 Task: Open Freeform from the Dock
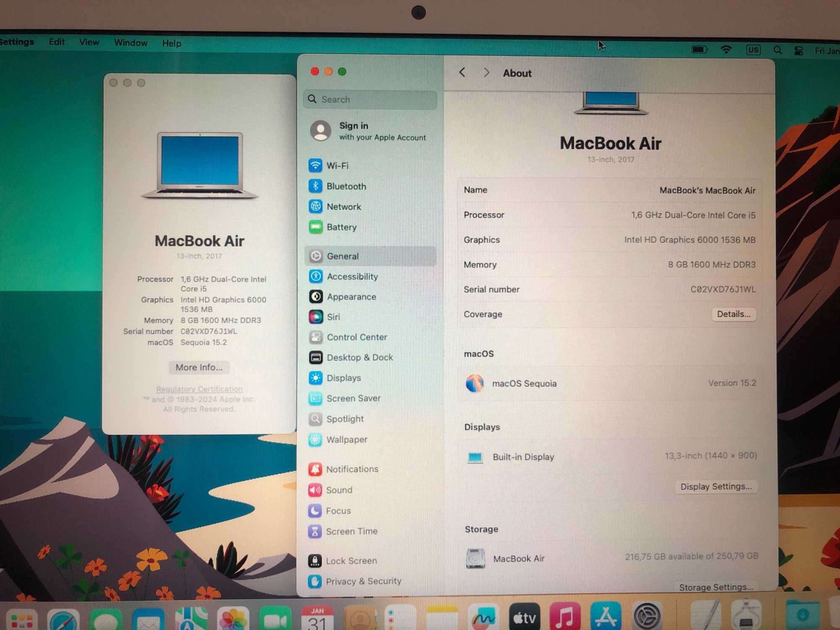pos(483,617)
